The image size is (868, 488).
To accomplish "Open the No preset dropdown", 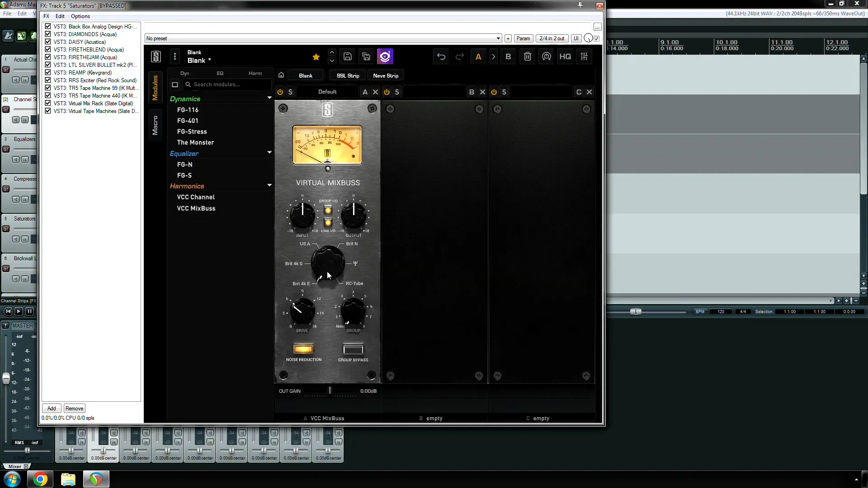I will point(323,38).
